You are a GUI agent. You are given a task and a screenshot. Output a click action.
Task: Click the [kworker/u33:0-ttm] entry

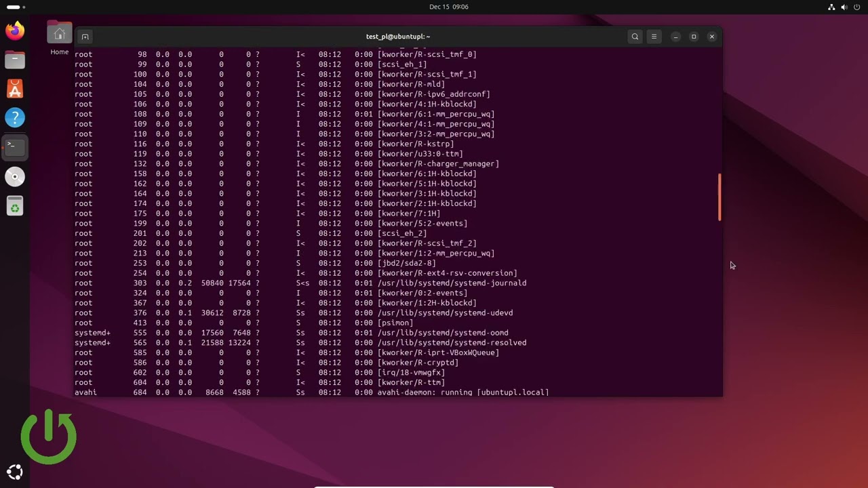pos(420,154)
